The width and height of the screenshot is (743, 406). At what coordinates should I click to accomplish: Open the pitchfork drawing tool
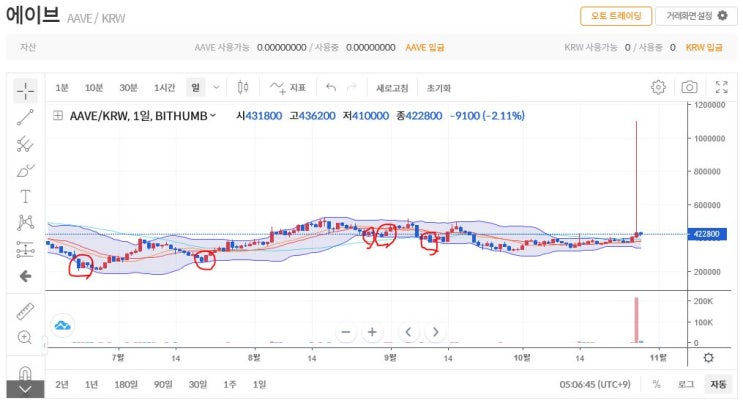[x=25, y=144]
